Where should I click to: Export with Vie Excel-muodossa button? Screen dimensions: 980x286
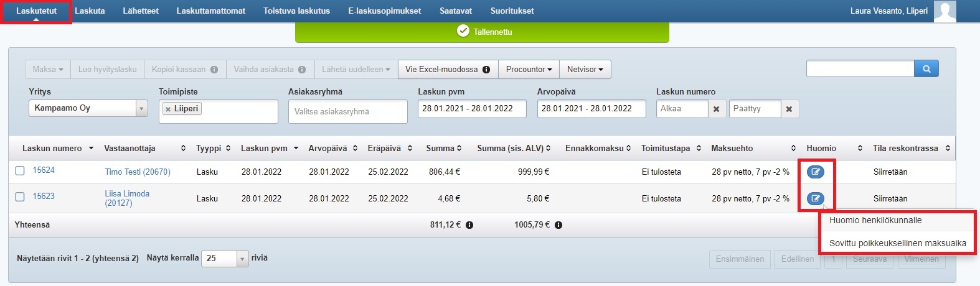tap(448, 70)
